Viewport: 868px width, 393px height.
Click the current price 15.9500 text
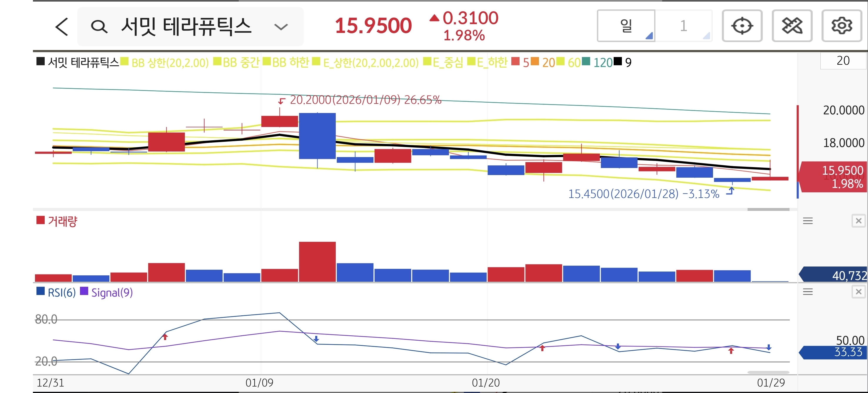pyautogui.click(x=373, y=26)
